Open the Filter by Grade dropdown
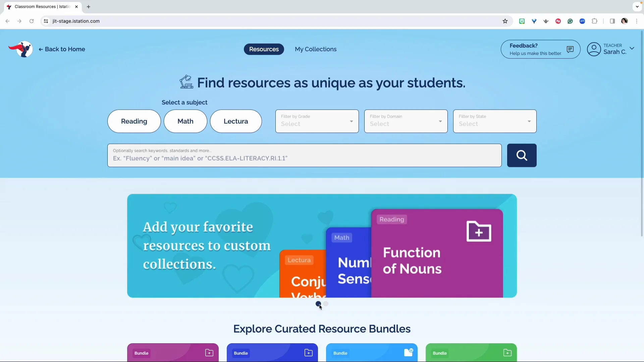Image resolution: width=644 pixels, height=362 pixels. tap(317, 121)
